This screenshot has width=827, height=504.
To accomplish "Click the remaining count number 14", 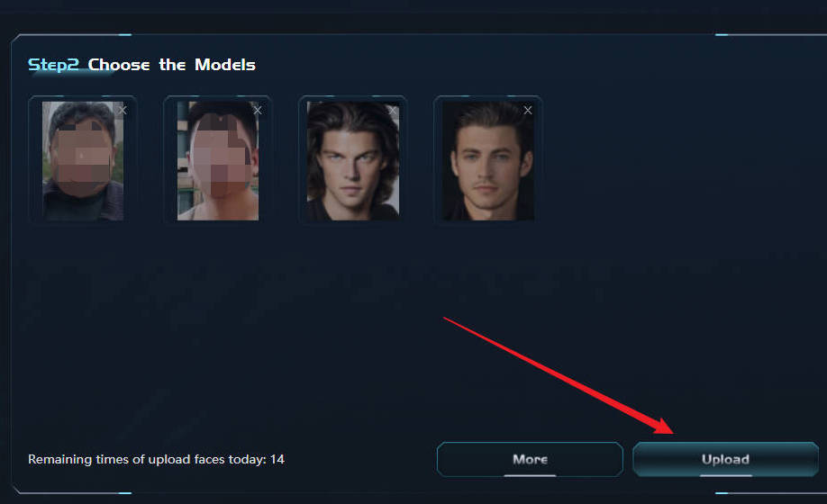I will coord(277,459).
